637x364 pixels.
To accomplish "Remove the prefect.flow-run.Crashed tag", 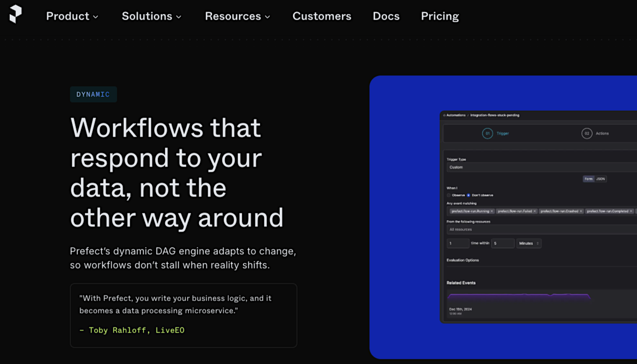I will click(581, 211).
